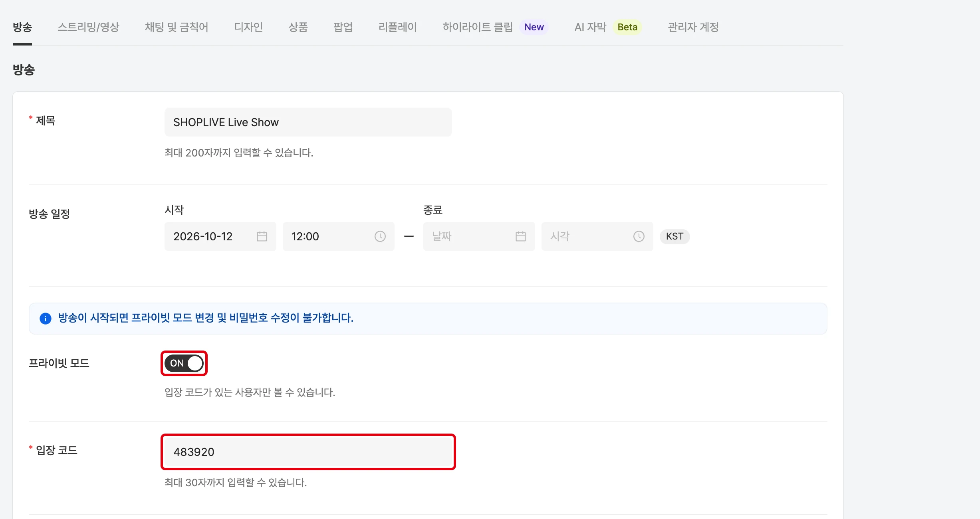The width and height of the screenshot is (980, 519).
Task: Switch to the 리플레이 tab
Action: 398,27
